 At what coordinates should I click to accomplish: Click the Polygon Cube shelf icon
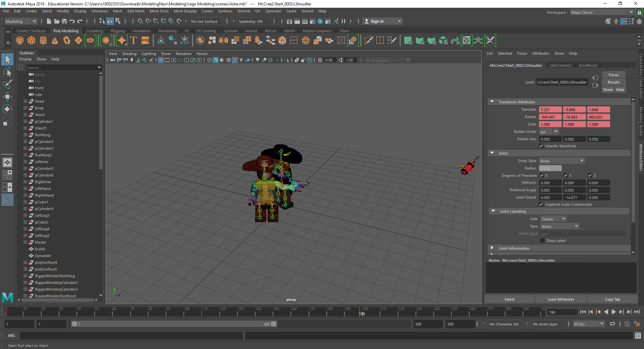[x=32, y=41]
